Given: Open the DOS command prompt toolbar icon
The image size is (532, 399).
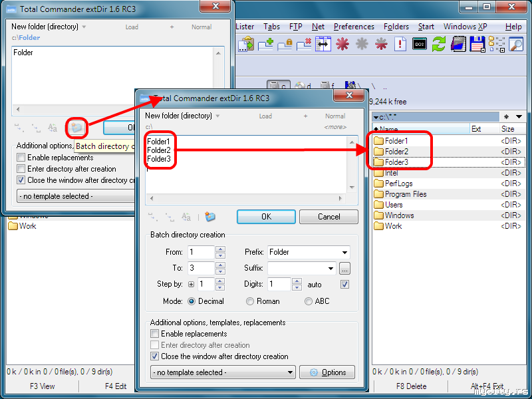Looking at the screenshot, I should 420,44.
